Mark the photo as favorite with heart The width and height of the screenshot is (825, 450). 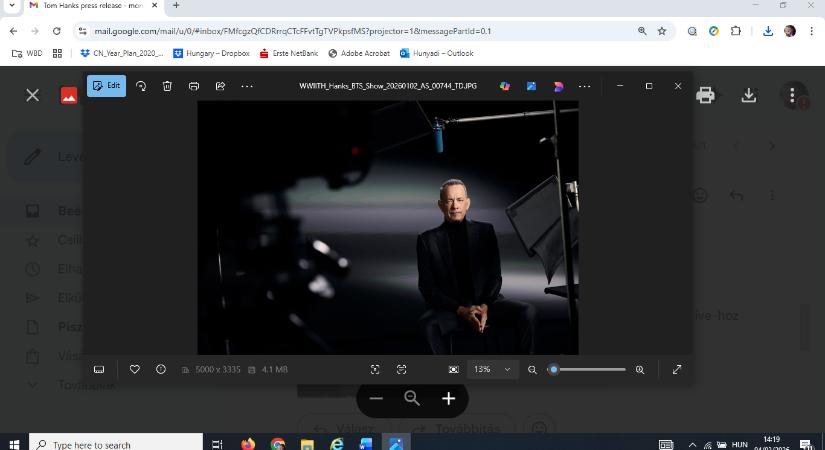click(x=135, y=369)
